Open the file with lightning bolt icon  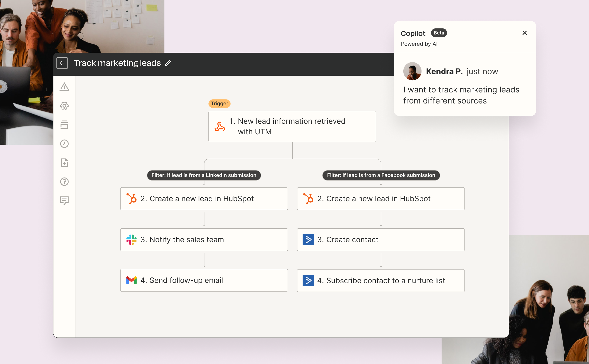coord(64,163)
